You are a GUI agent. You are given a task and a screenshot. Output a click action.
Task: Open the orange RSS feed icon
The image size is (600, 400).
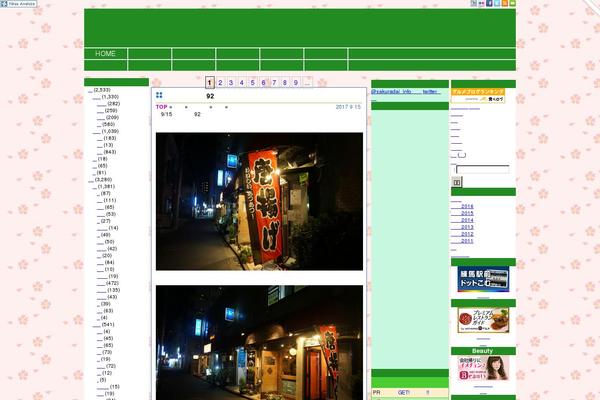(505, 3)
